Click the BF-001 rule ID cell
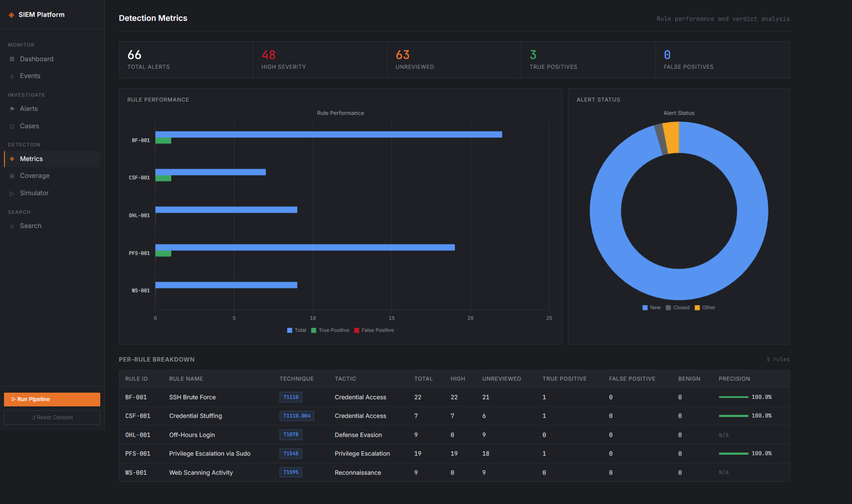Viewport: 852px width, 504px height. click(136, 398)
